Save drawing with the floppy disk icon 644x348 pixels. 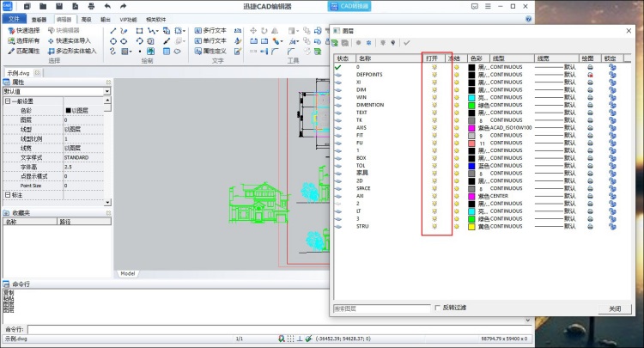59,6
